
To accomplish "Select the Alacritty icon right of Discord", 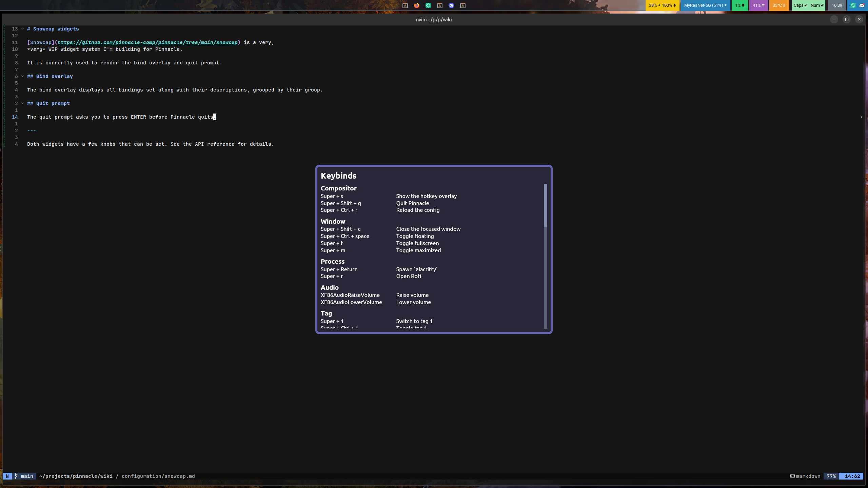I will 463,5.
